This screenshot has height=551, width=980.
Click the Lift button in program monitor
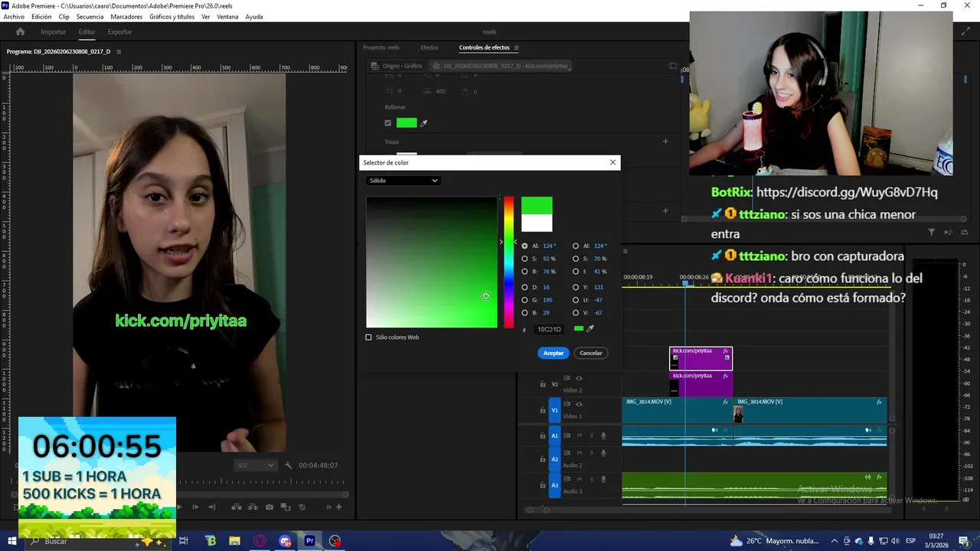coord(236,507)
